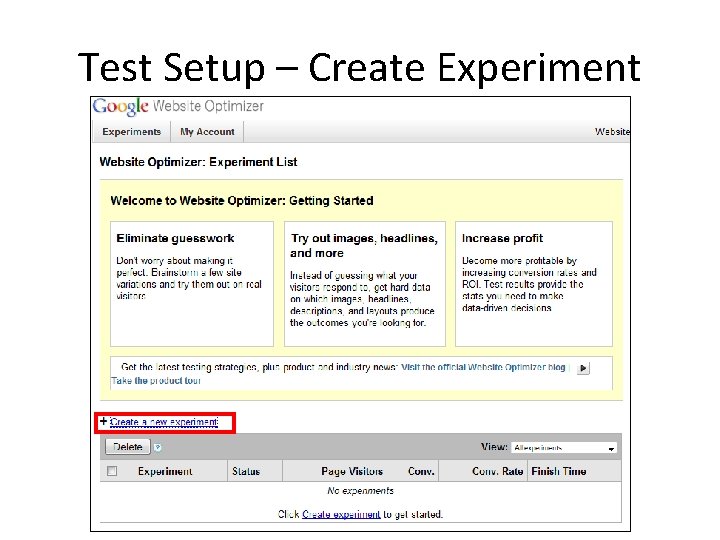The image size is (720, 540).
Task: Toggle the select-all experiments checkbox
Action: 112,471
